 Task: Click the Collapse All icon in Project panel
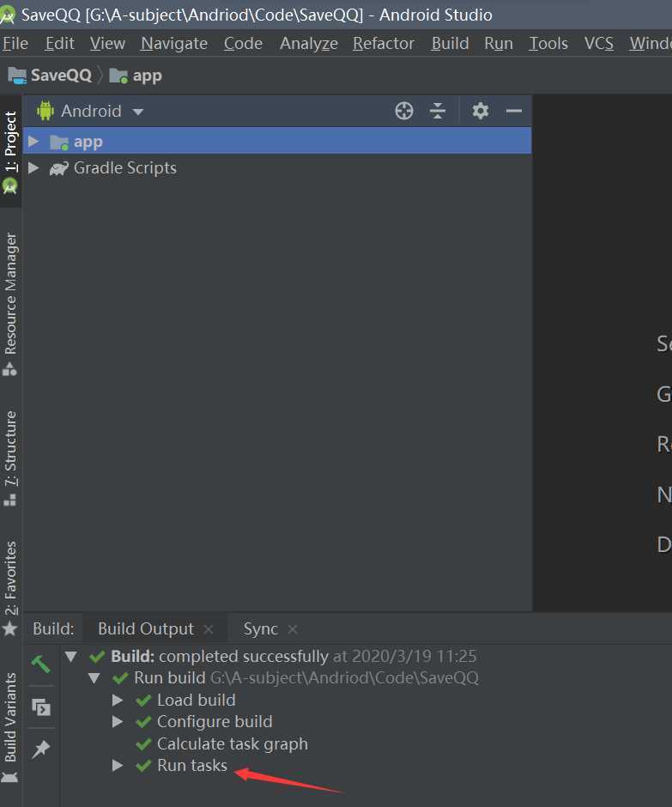tap(438, 111)
